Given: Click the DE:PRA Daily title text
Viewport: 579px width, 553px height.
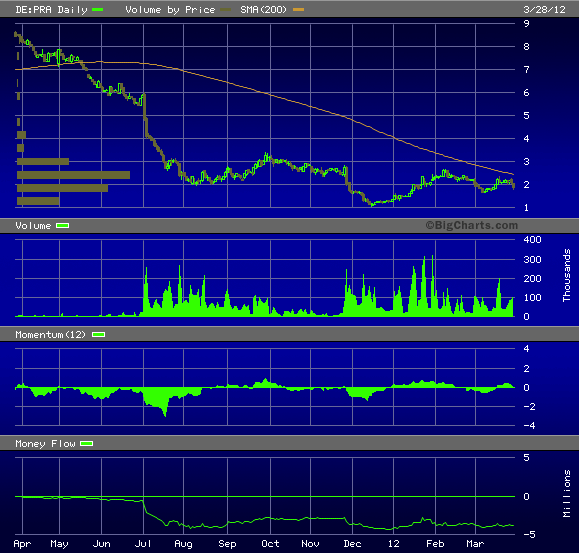Looking at the screenshot, I should coord(51,10).
